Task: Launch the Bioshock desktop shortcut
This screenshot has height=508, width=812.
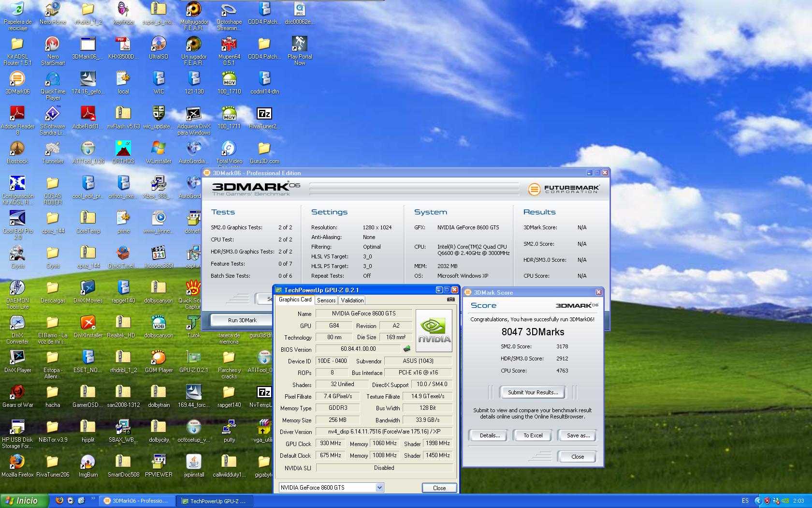Action: [17, 152]
